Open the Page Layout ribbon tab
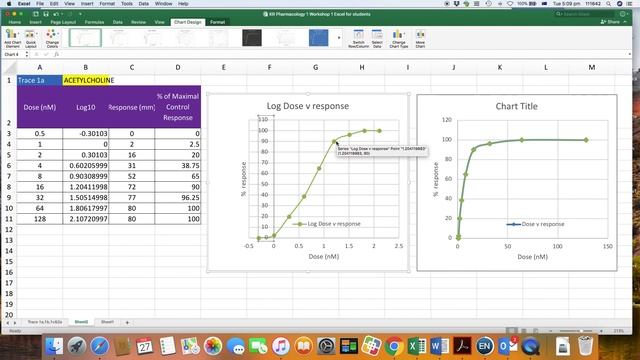This screenshot has width=640, height=360. (63, 22)
